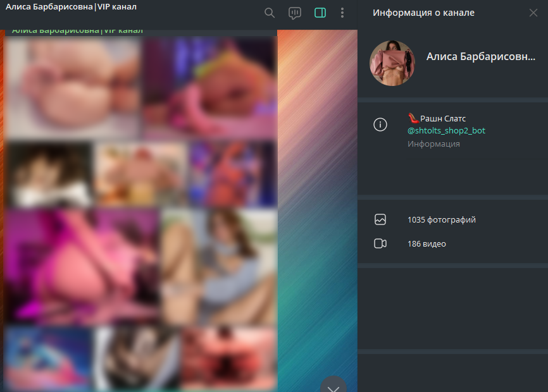Open the 1035 фотографий shared media

click(x=441, y=220)
